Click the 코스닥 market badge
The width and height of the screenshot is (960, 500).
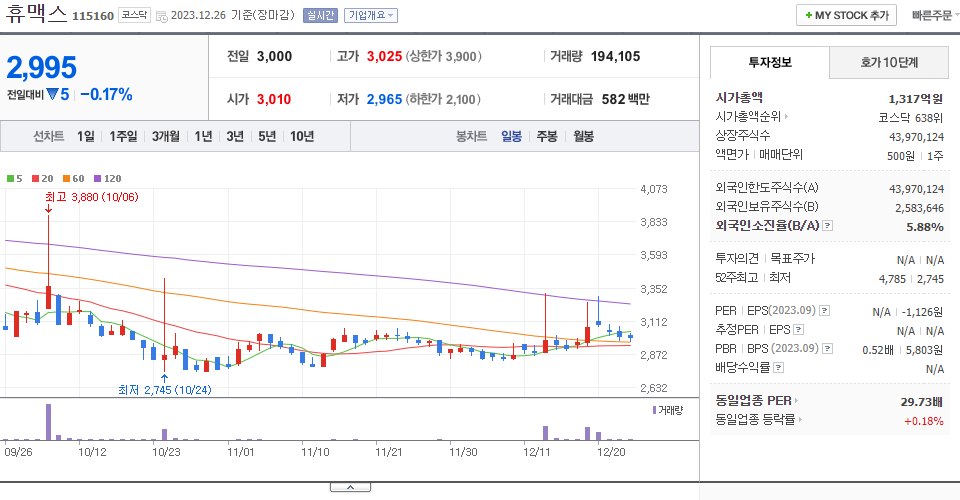134,15
